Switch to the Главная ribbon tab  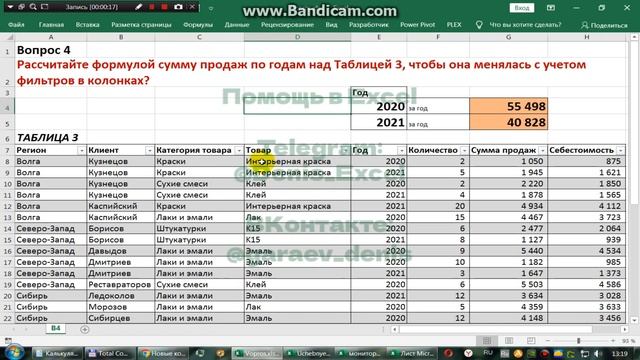tap(51, 25)
